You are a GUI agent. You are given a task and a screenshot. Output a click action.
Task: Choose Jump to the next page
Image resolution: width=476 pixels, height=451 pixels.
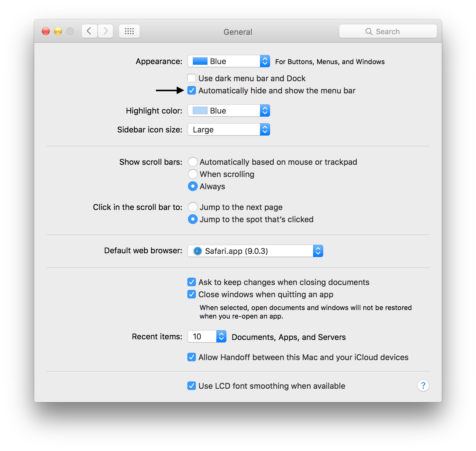pos(193,207)
